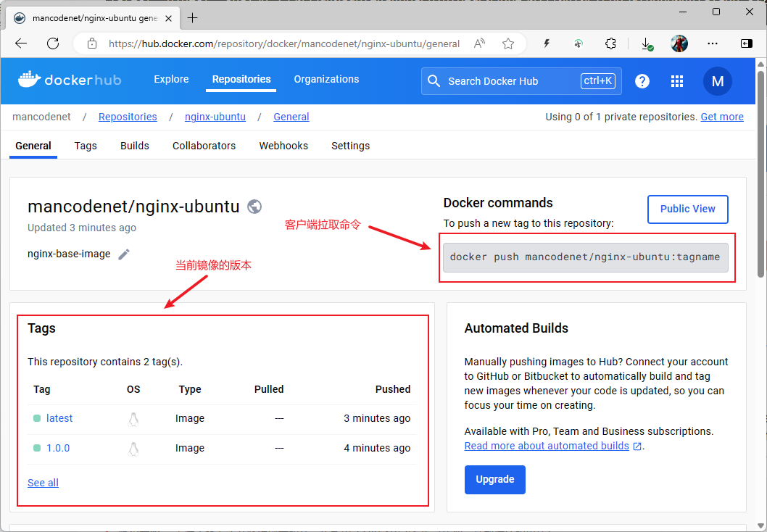Viewport: 767px width, 532px height.
Task: Click the Public View button
Action: click(687, 209)
